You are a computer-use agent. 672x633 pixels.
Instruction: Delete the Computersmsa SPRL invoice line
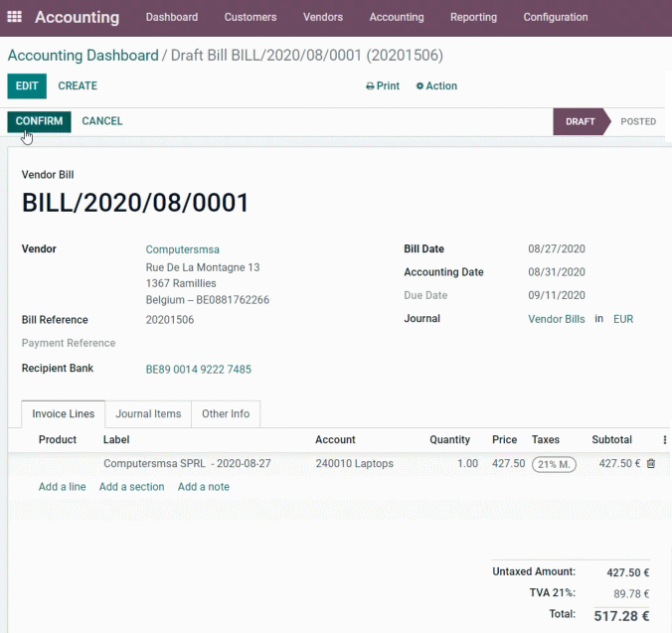tap(650, 463)
